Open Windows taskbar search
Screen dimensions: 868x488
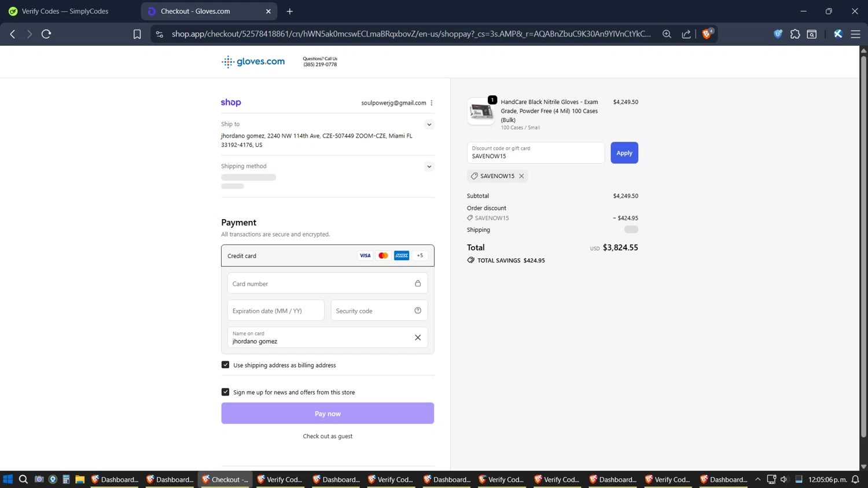point(23,479)
